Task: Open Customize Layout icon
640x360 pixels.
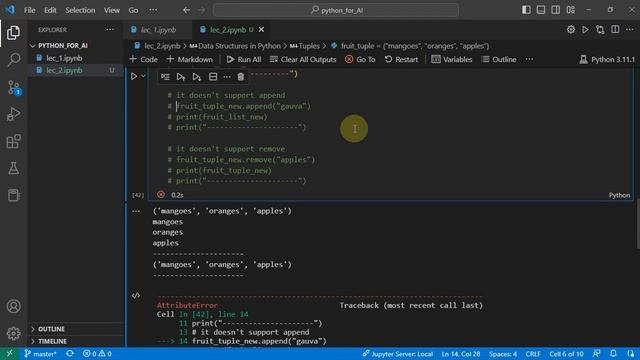Action: [571, 10]
